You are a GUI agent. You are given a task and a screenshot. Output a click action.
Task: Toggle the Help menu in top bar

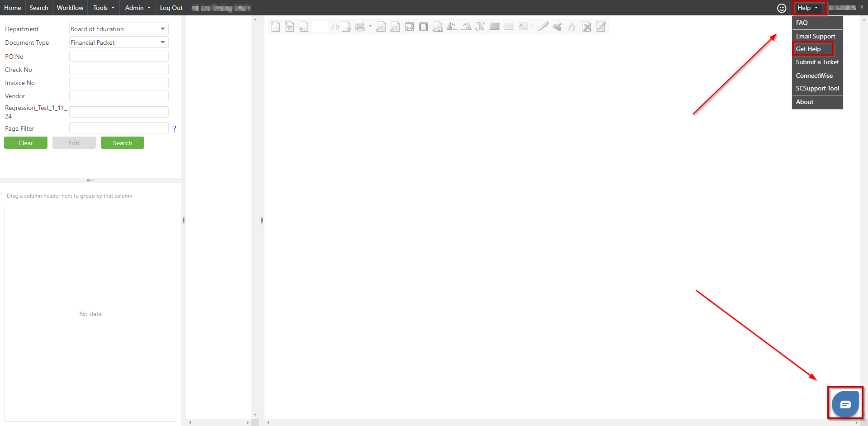coord(807,8)
